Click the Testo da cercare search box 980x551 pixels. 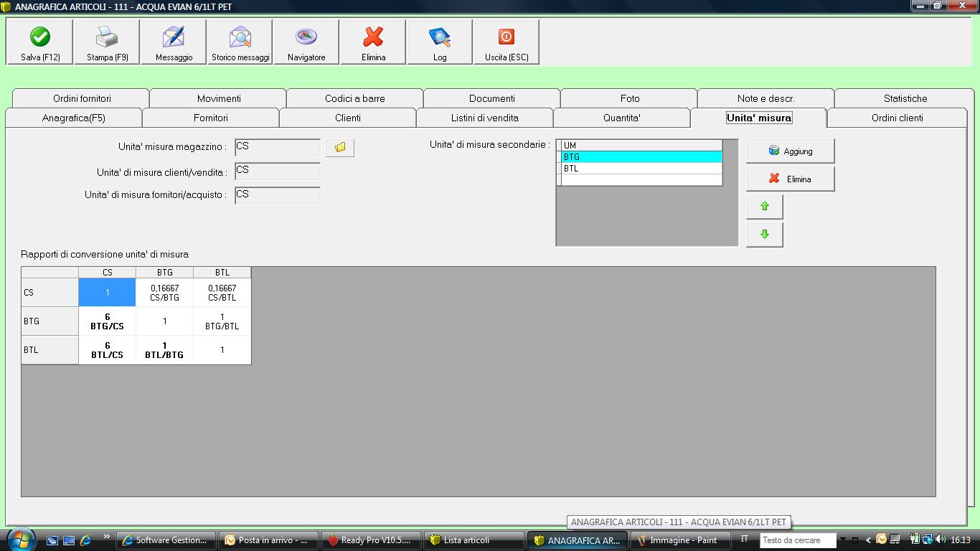coord(798,540)
